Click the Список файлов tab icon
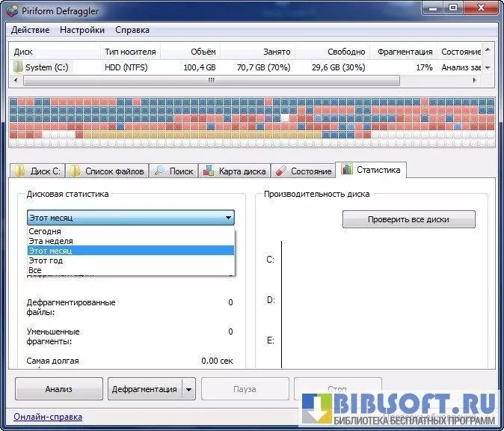Viewport: 504px width, 431px height. point(76,171)
